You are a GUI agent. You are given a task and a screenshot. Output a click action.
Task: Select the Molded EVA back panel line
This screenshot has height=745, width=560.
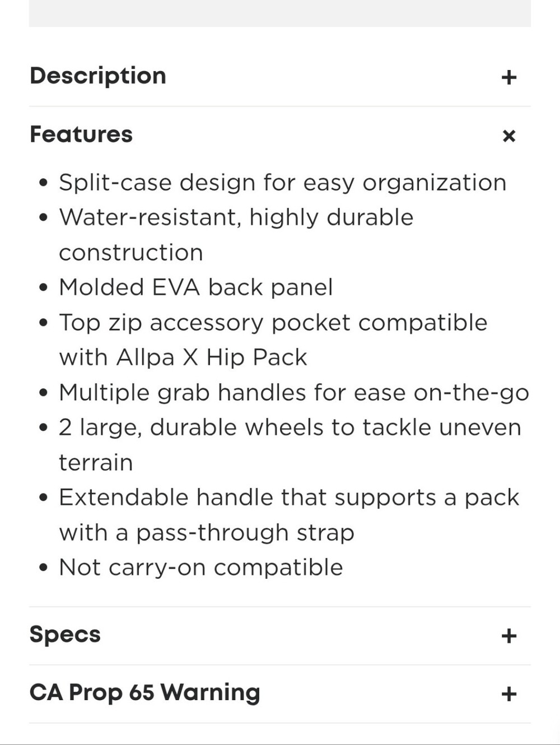(x=196, y=287)
